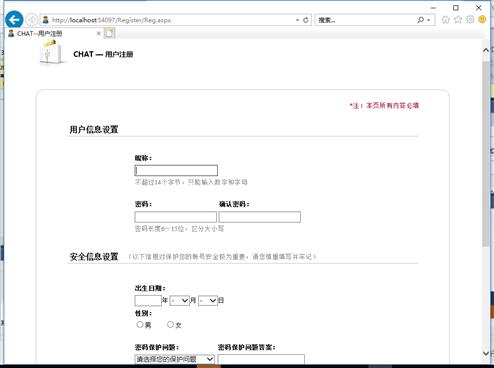Refresh the page with reload icon
This screenshot has height=368, width=494.
pyautogui.click(x=306, y=20)
